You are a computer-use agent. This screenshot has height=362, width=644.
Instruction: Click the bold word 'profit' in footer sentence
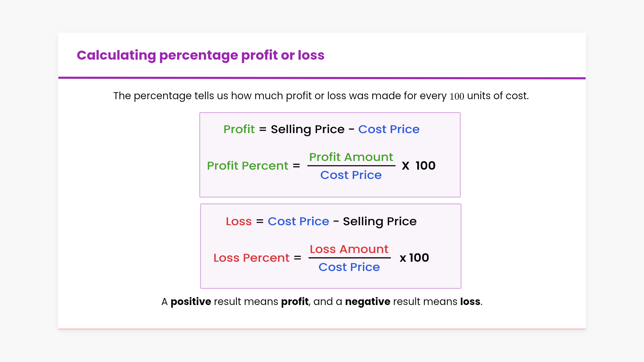click(294, 302)
